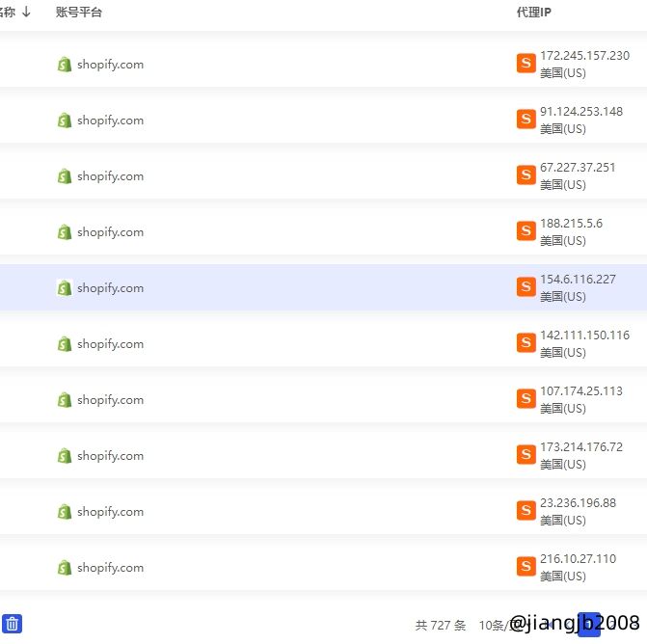Image resolution: width=647 pixels, height=644 pixels.
Task: Toggle the name column sort arrow
Action: click(x=26, y=13)
